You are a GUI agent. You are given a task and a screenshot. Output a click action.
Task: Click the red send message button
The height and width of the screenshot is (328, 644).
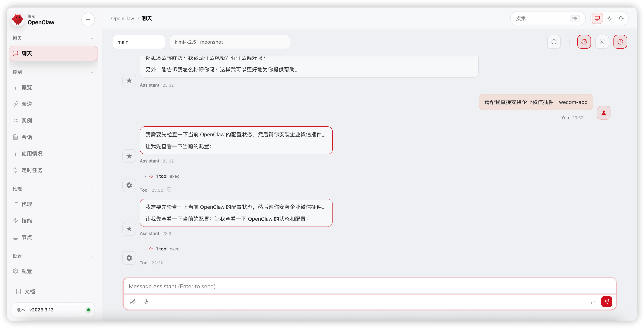click(x=607, y=301)
